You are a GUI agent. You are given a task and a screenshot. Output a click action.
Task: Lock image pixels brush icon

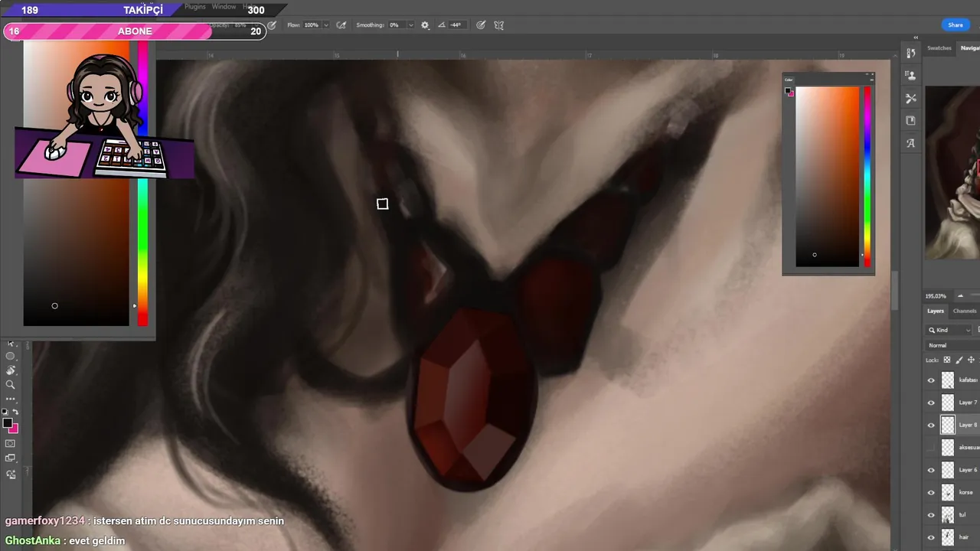959,360
